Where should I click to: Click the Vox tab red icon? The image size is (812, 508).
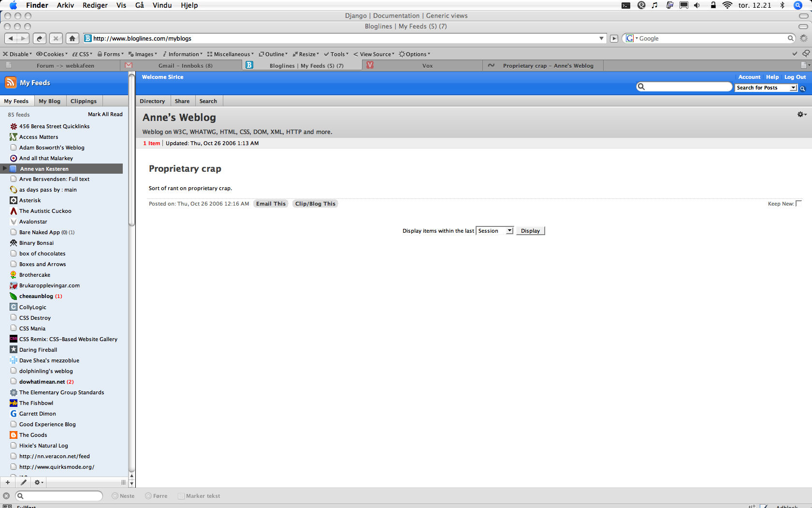(x=370, y=65)
